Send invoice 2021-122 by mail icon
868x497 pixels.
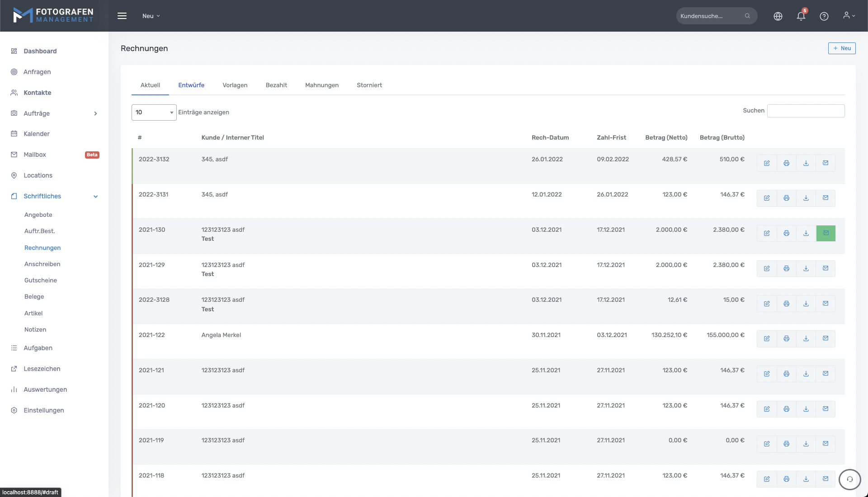tap(826, 338)
